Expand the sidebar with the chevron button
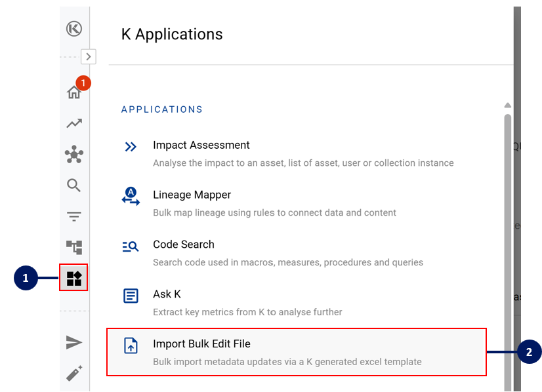The image size is (542, 392). tap(89, 56)
